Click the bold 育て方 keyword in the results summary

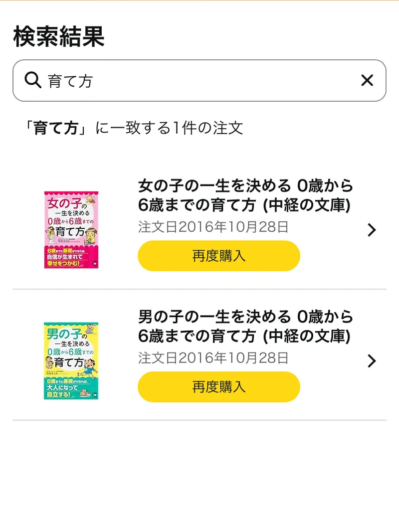pyautogui.click(x=56, y=128)
